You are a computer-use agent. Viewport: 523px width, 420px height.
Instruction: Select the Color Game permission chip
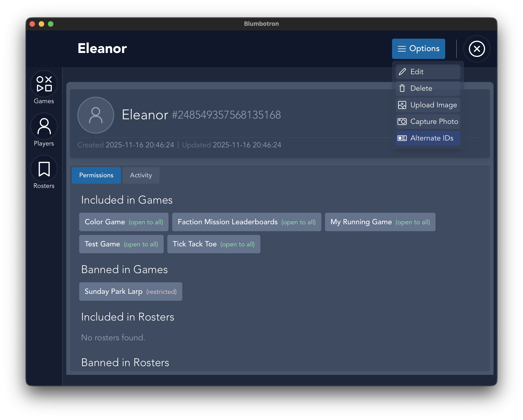124,222
